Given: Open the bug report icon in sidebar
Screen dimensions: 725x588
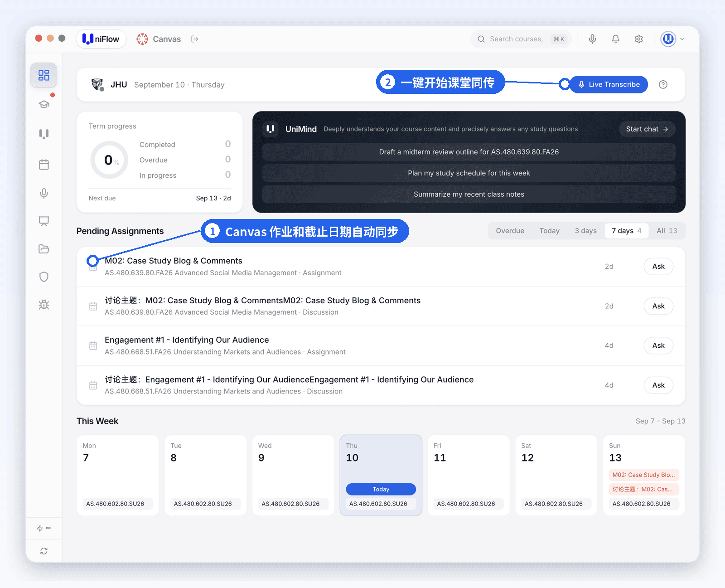Looking at the screenshot, I should [x=44, y=305].
